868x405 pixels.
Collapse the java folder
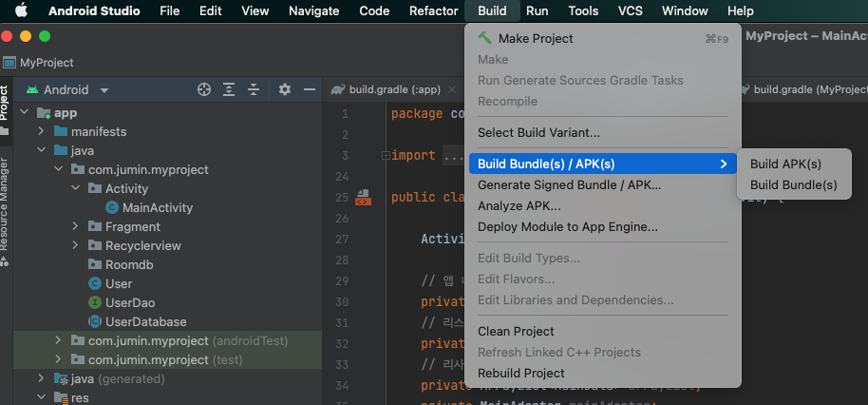[x=41, y=150]
